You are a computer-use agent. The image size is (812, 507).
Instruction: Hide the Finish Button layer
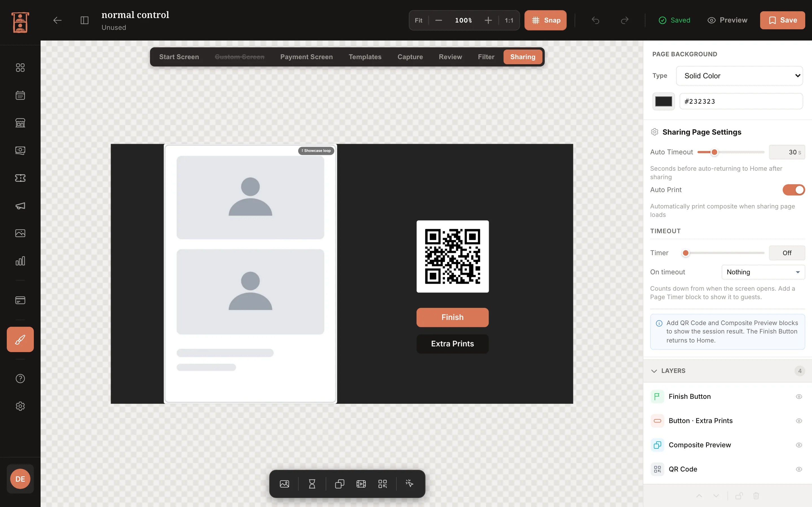[799, 396]
